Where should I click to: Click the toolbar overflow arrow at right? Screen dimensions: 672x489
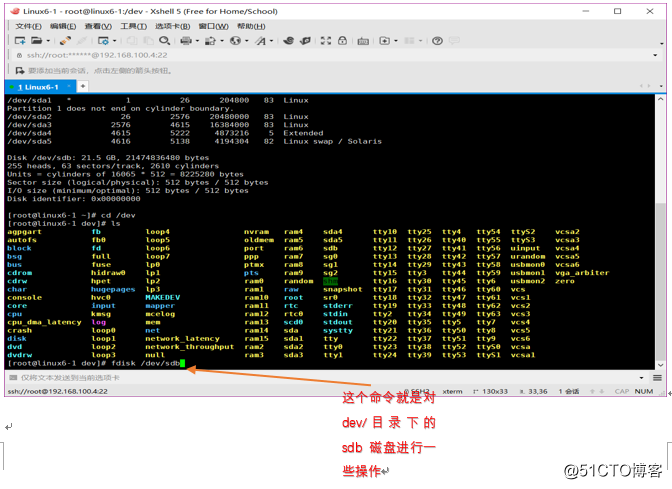[662, 43]
